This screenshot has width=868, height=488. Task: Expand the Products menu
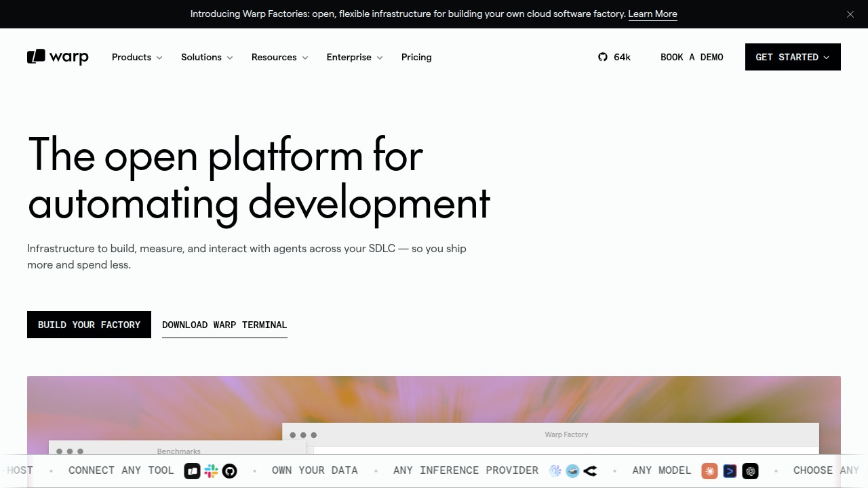tap(137, 57)
